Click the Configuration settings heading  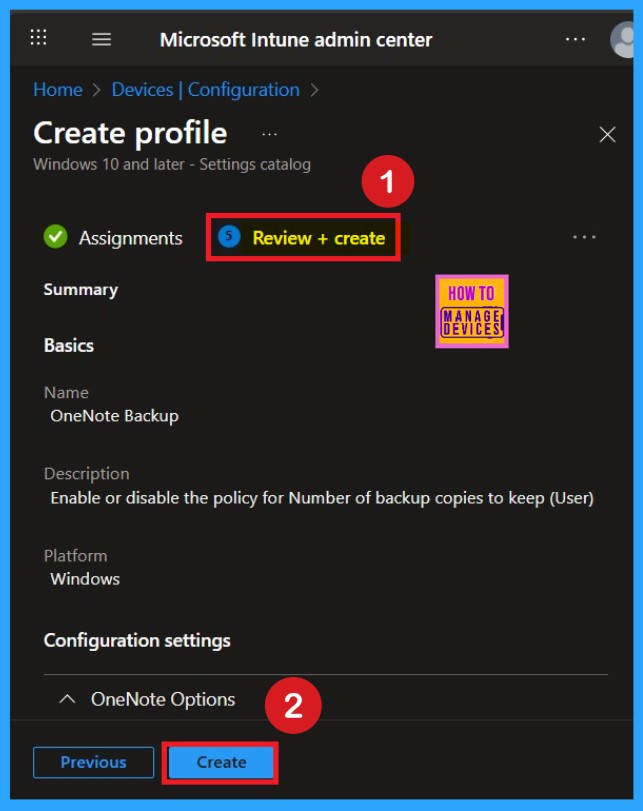click(x=137, y=640)
